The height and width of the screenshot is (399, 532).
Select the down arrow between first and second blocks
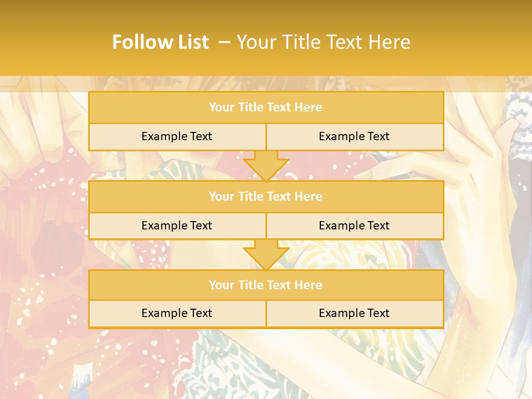266,166
